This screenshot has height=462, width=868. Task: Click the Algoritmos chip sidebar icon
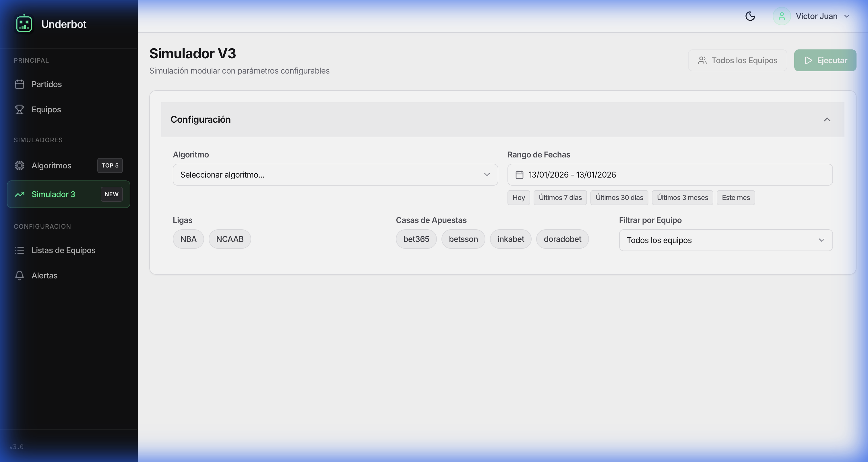tap(20, 165)
